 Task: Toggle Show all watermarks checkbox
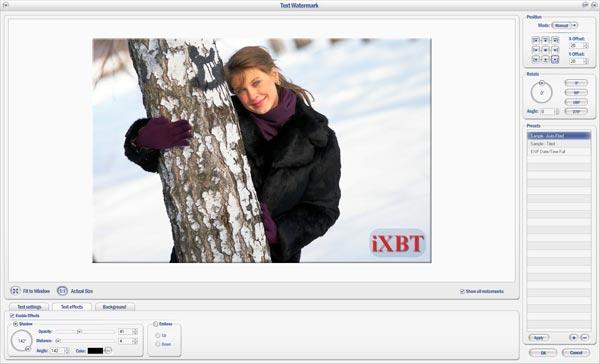click(462, 291)
